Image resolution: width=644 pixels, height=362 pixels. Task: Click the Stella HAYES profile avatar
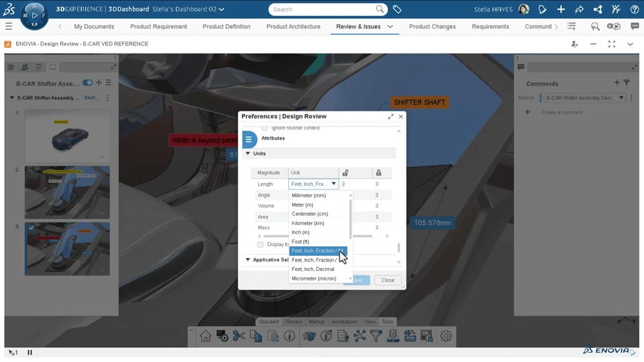[524, 9]
